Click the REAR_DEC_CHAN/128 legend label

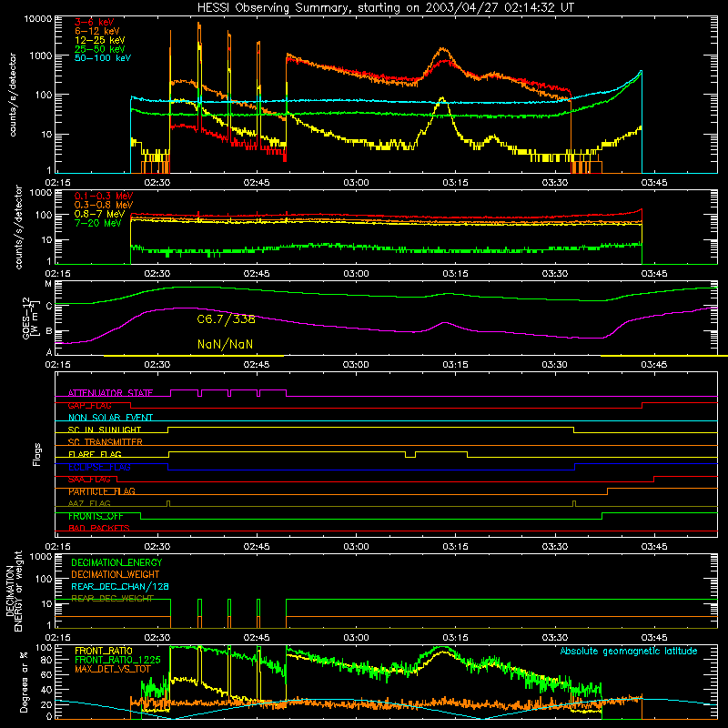(x=120, y=587)
